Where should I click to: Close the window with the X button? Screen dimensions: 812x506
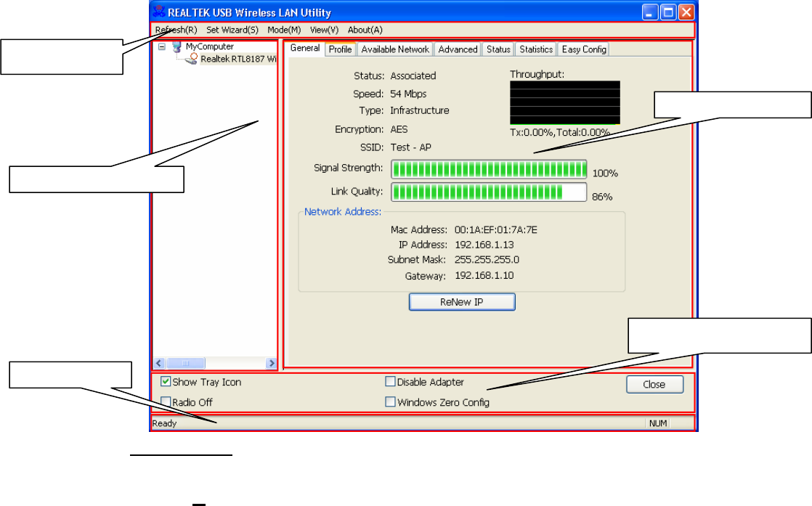coord(686,12)
